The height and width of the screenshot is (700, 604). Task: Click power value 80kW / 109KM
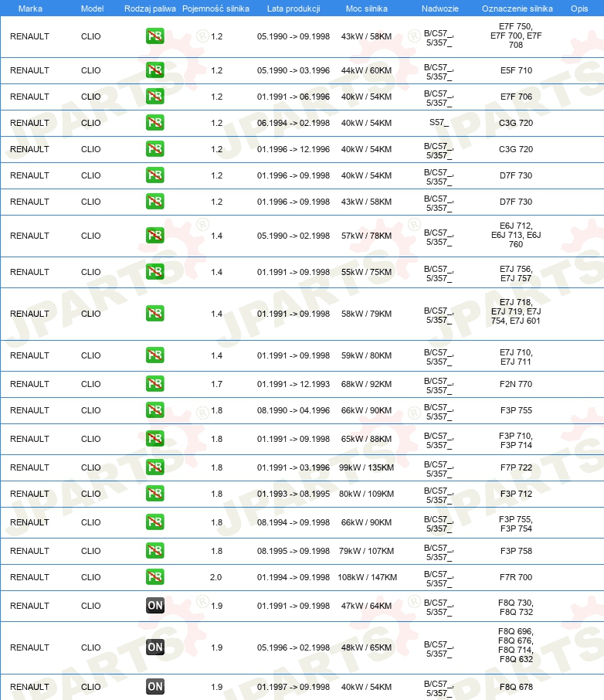[x=367, y=494]
